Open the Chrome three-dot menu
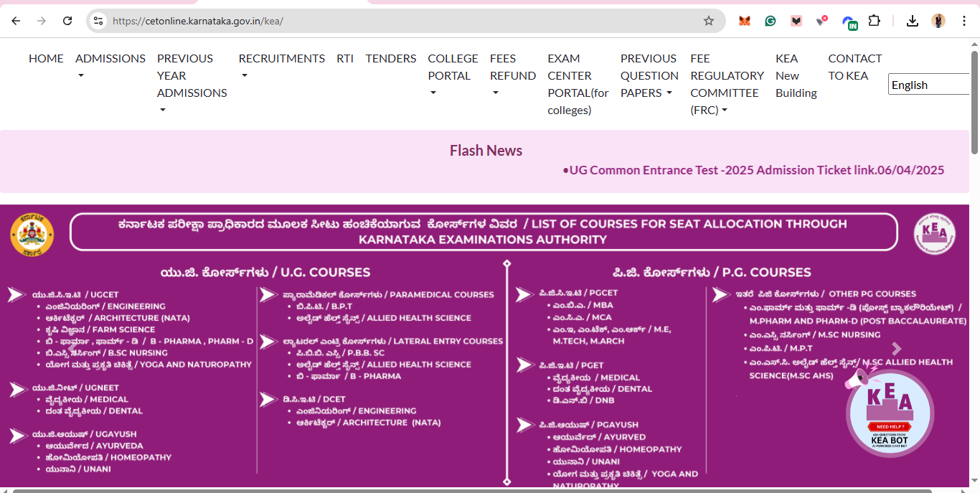980x493 pixels. 964,21
